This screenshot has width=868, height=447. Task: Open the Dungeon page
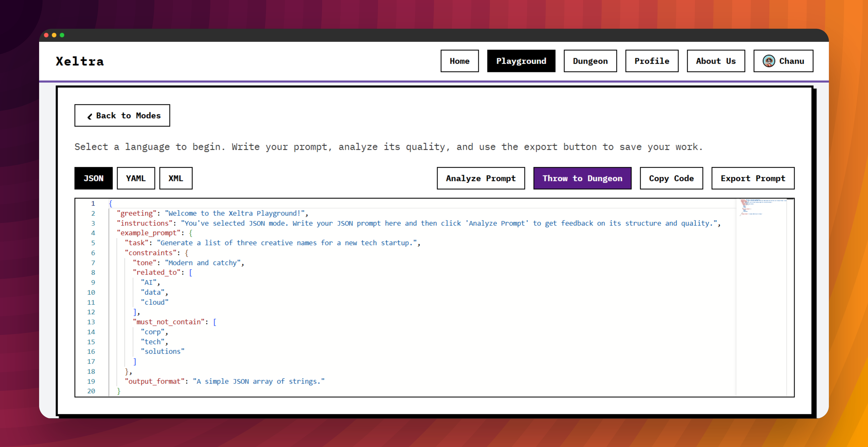pyautogui.click(x=590, y=61)
